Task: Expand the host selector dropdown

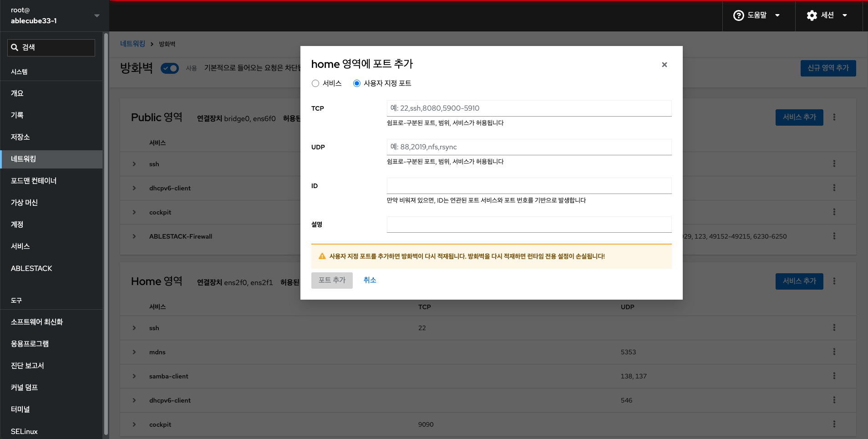Action: coord(96,15)
